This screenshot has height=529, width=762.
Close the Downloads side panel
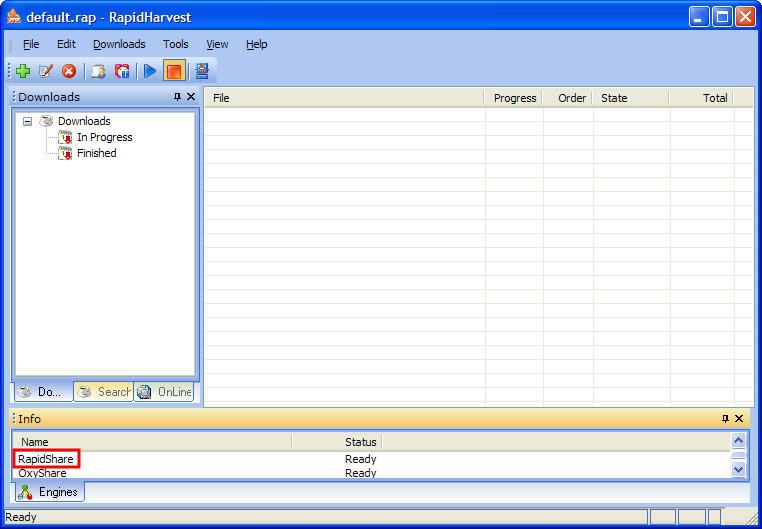coord(191,97)
